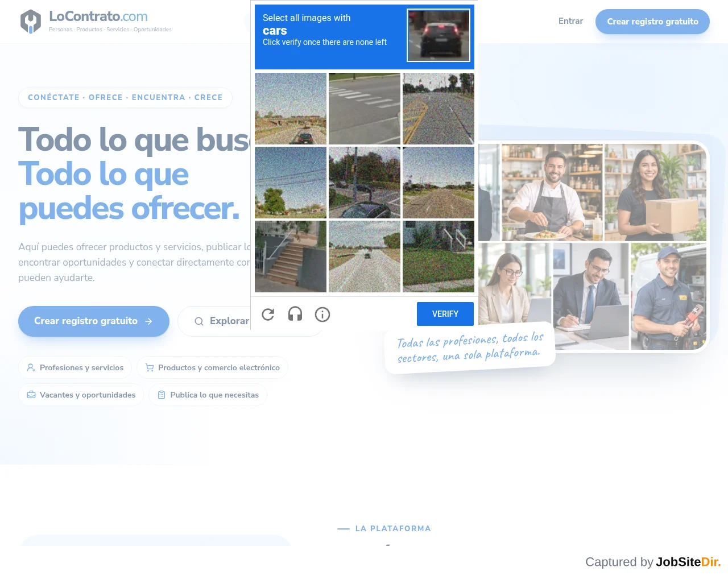
Task: Select captcha tile with power lines and tree
Action: coord(291,183)
